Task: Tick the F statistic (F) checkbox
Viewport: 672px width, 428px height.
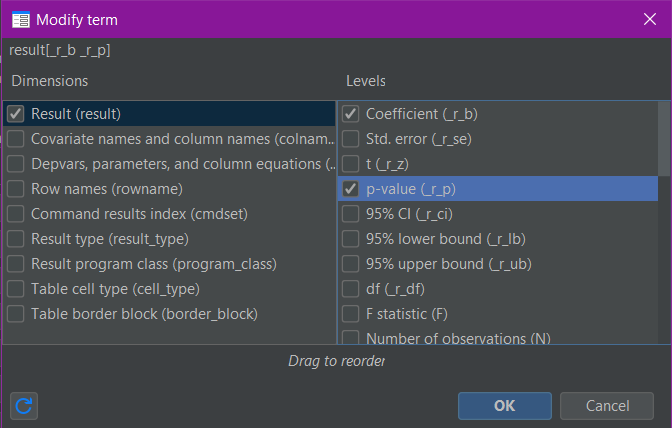Action: [x=350, y=314]
